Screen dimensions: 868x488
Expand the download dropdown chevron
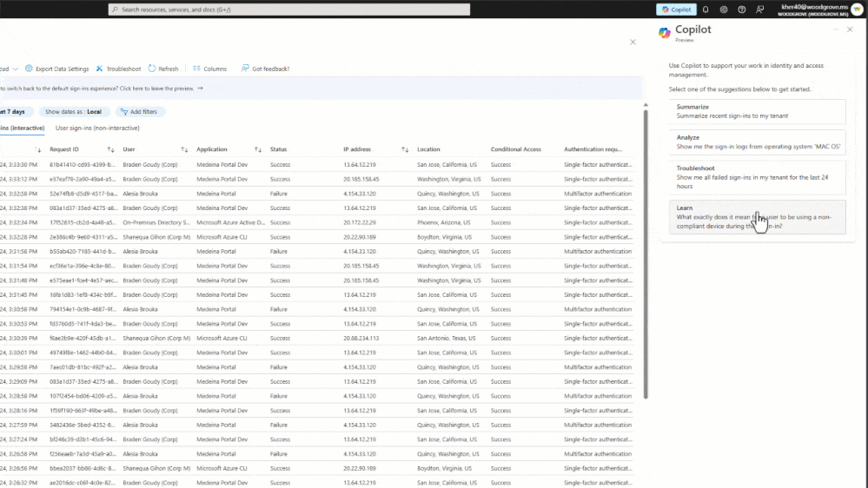click(x=15, y=69)
